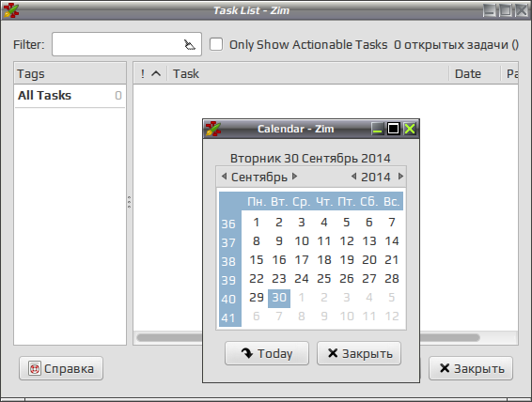Go to next month arrow after Сентябрь
The width and height of the screenshot is (532, 402).
click(295, 177)
